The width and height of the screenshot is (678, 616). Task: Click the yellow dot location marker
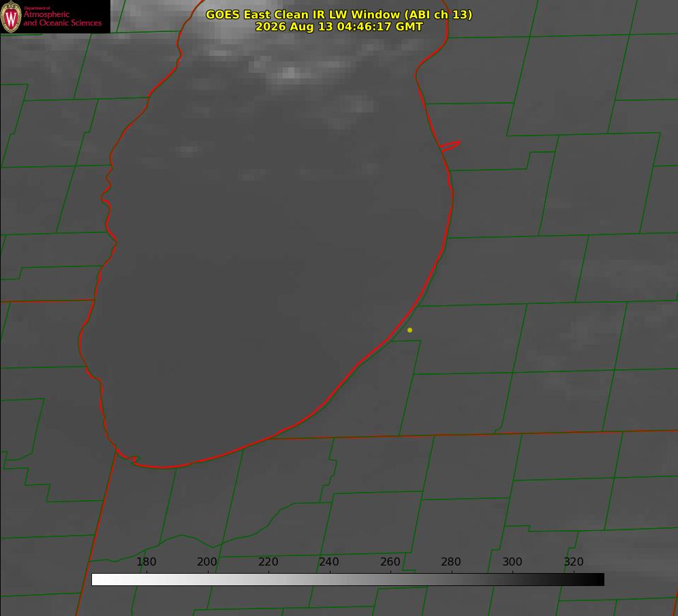click(410, 330)
